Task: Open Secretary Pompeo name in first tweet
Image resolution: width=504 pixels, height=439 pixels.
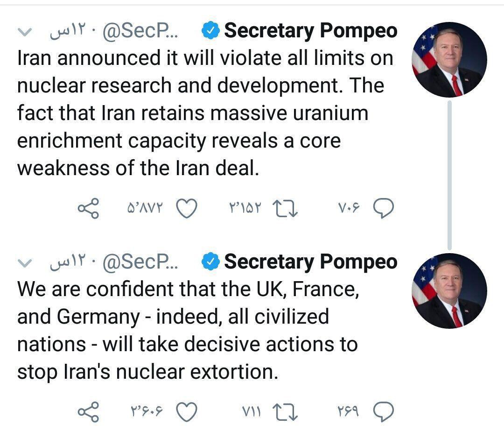Action: (x=311, y=31)
